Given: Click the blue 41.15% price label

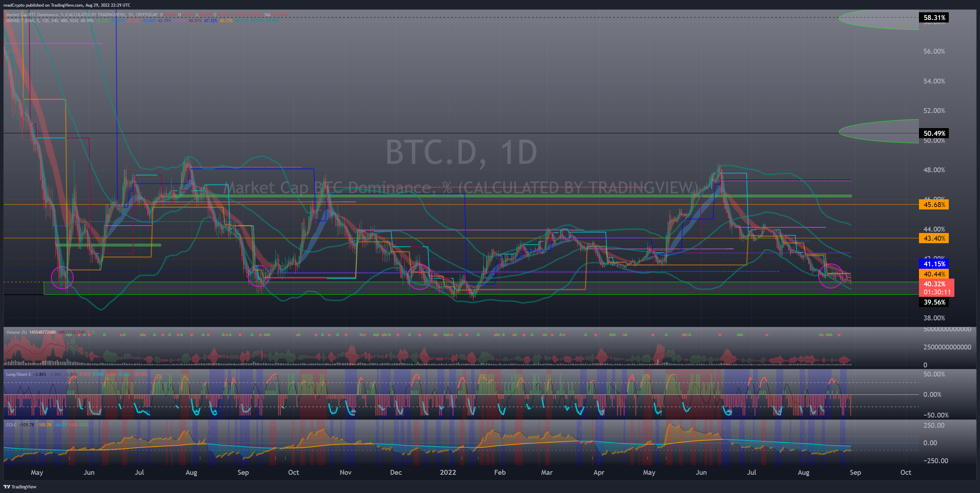Looking at the screenshot, I should pyautogui.click(x=934, y=264).
